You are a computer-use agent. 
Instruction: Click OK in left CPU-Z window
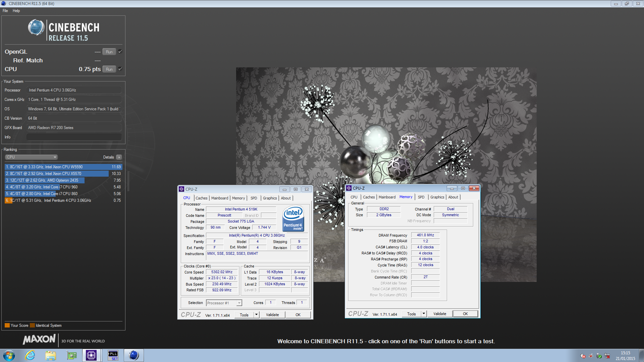point(298,315)
